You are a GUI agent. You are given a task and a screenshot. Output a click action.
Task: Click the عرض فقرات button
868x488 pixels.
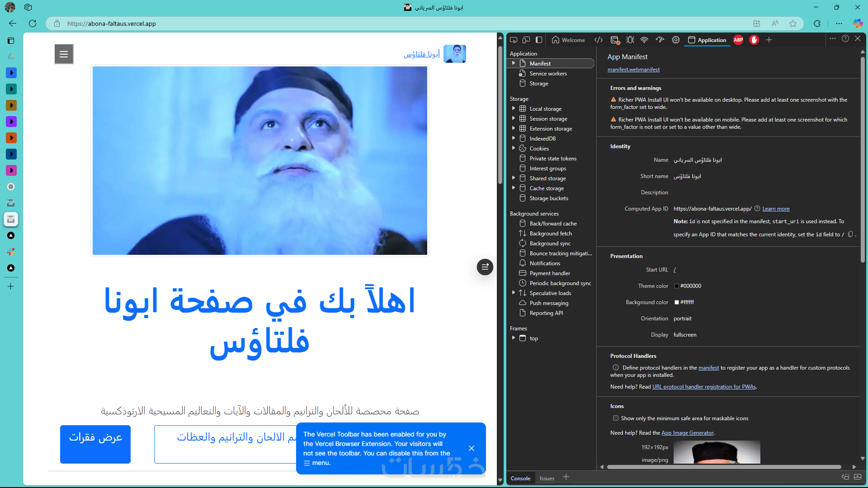click(x=95, y=444)
